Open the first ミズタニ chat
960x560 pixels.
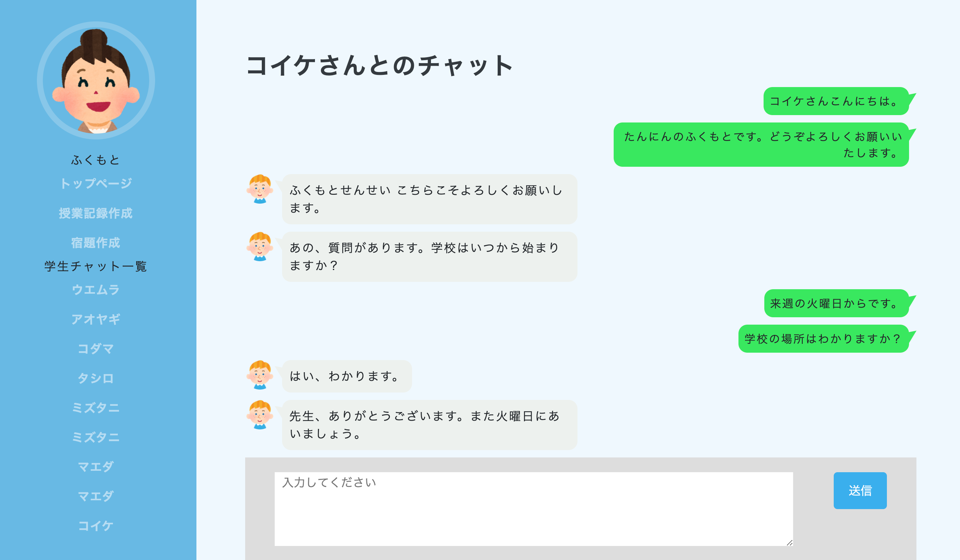(x=96, y=408)
